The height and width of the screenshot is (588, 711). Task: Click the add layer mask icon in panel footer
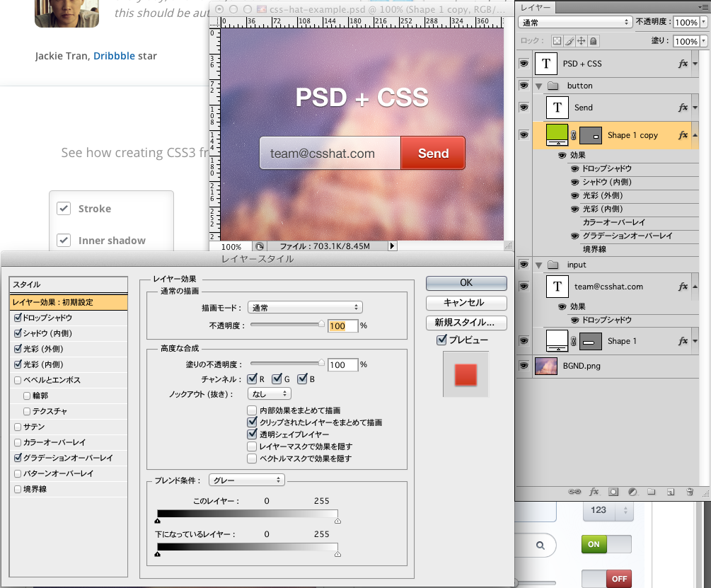pyautogui.click(x=613, y=492)
